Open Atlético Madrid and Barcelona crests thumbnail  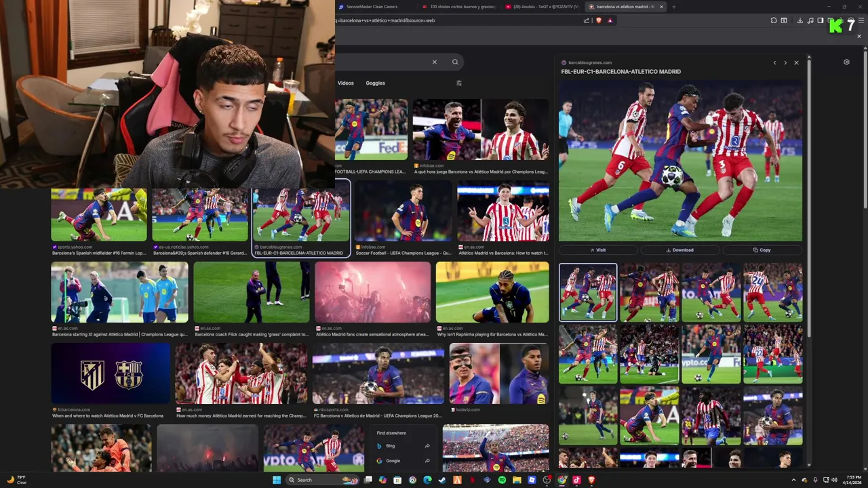pyautogui.click(x=111, y=373)
